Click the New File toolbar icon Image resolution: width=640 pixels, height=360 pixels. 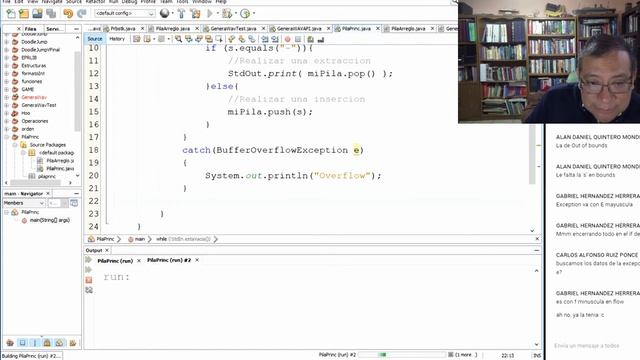tap(11, 13)
